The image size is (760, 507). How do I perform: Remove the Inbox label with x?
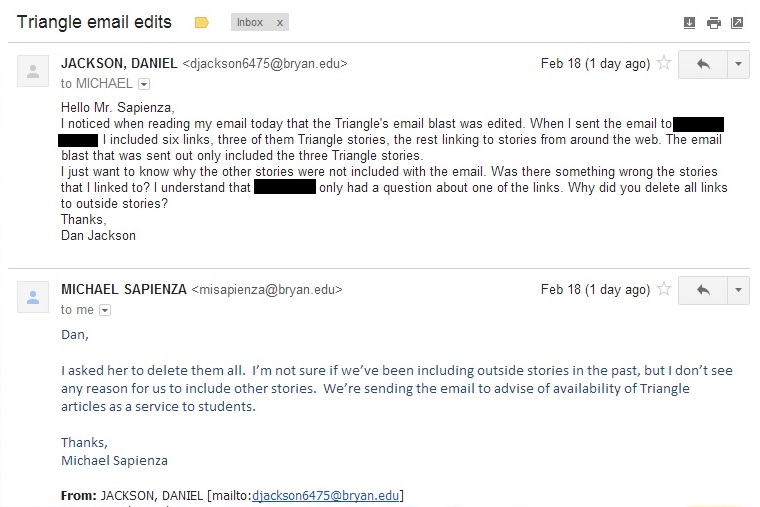pyautogui.click(x=279, y=22)
